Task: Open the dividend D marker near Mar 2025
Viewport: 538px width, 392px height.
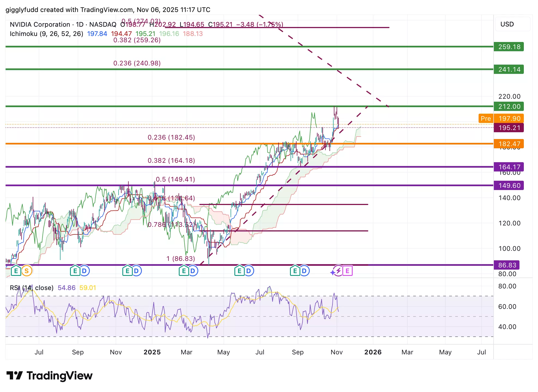Action: (x=193, y=271)
